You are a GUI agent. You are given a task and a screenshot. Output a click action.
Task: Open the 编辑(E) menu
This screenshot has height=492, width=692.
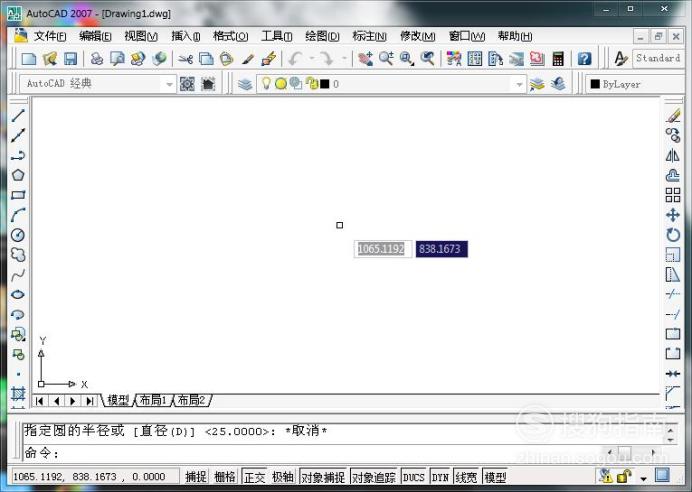click(x=95, y=36)
